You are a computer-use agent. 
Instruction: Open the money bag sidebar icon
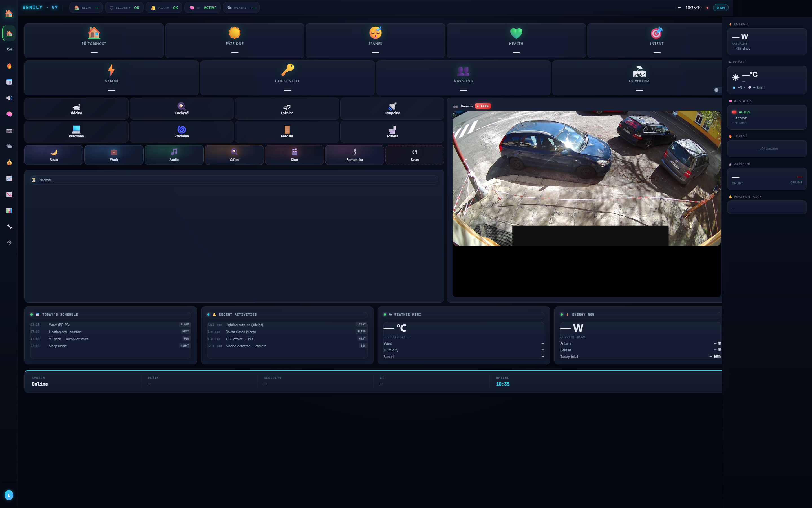(9, 162)
